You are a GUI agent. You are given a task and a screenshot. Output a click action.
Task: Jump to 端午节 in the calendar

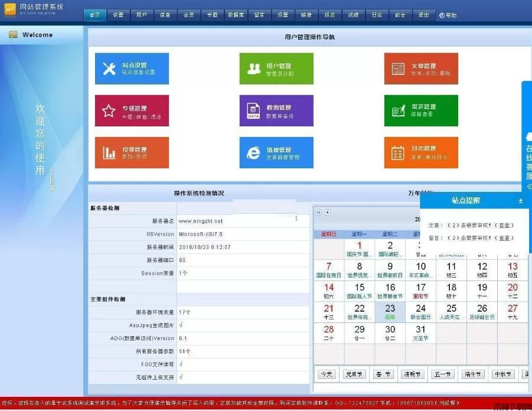tap(472, 374)
